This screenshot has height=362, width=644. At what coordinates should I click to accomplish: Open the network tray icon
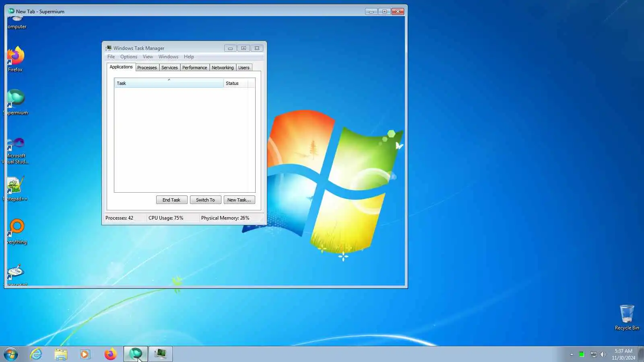(x=593, y=354)
